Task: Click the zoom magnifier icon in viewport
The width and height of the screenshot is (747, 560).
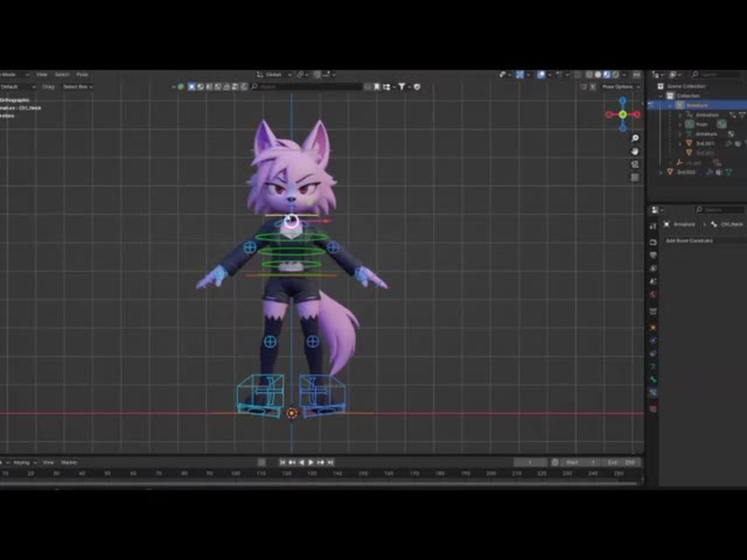Action: (x=635, y=138)
